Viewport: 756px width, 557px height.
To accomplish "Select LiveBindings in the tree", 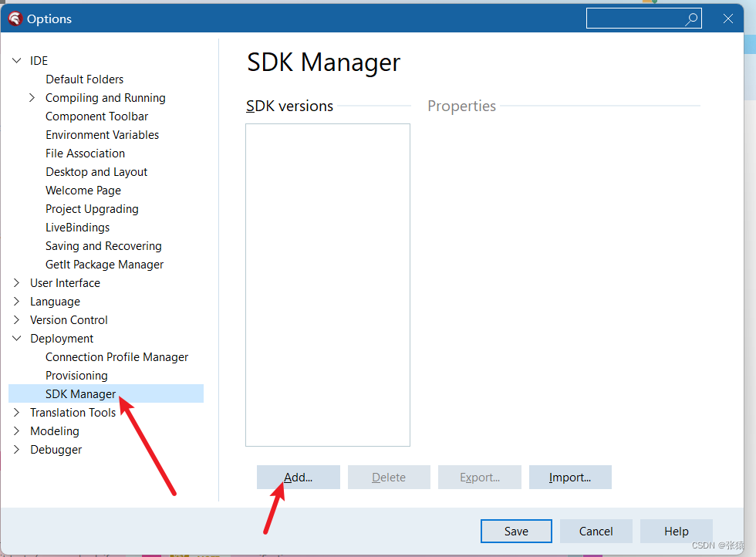I will (x=77, y=227).
